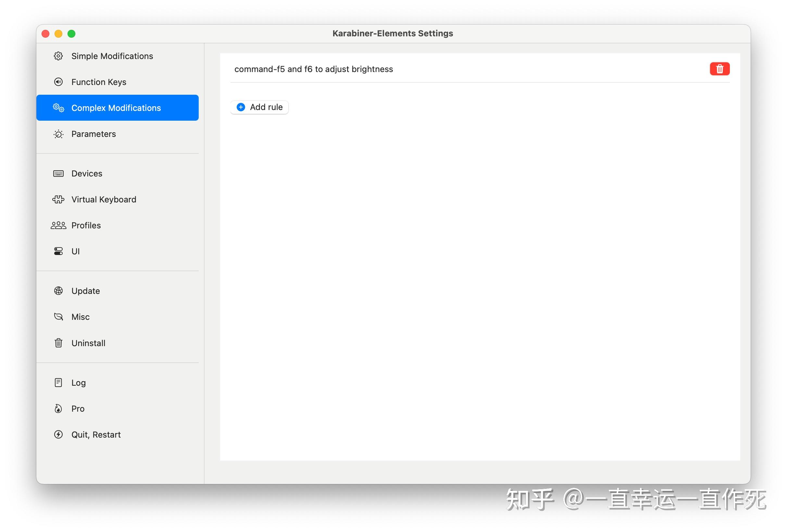Click the Uninstall trash can icon

[58, 343]
